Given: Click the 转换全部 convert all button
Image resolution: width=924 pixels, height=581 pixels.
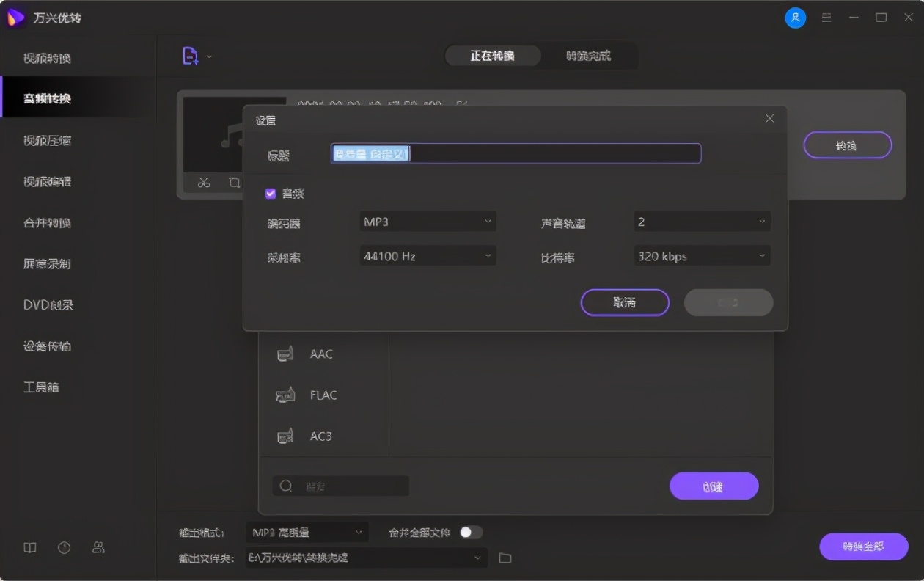Looking at the screenshot, I should [863, 547].
